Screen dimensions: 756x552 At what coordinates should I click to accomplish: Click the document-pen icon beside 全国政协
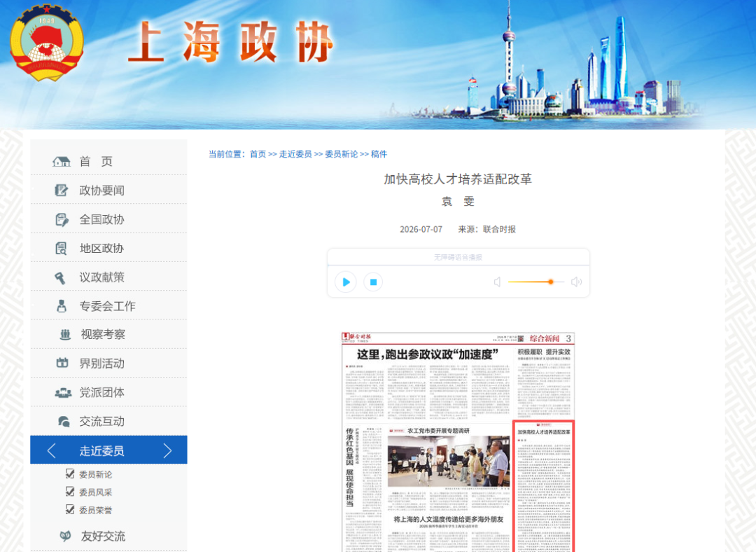pos(62,219)
